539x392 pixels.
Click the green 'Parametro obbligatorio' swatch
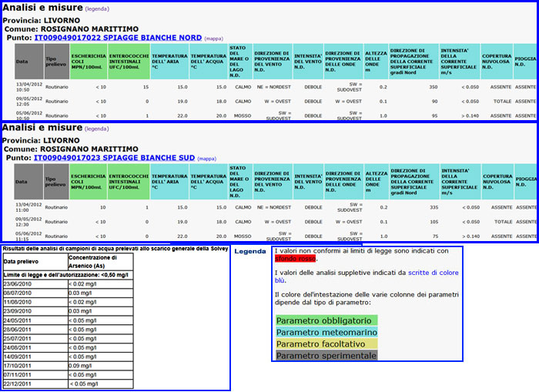[326, 320]
